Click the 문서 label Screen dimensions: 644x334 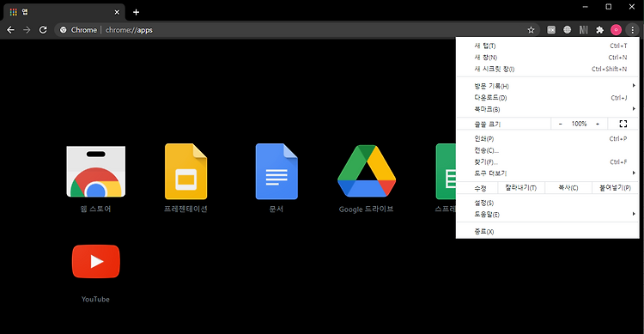tap(276, 210)
